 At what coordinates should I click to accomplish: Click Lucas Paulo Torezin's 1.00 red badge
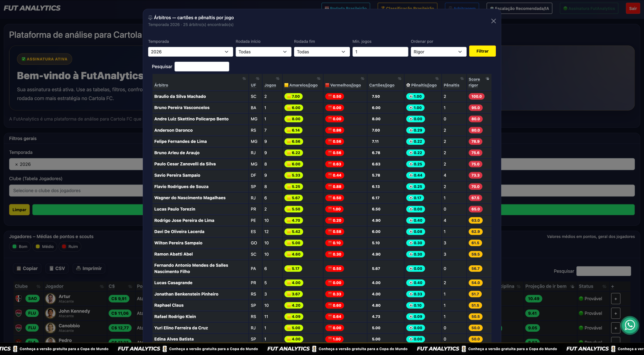[335, 209]
